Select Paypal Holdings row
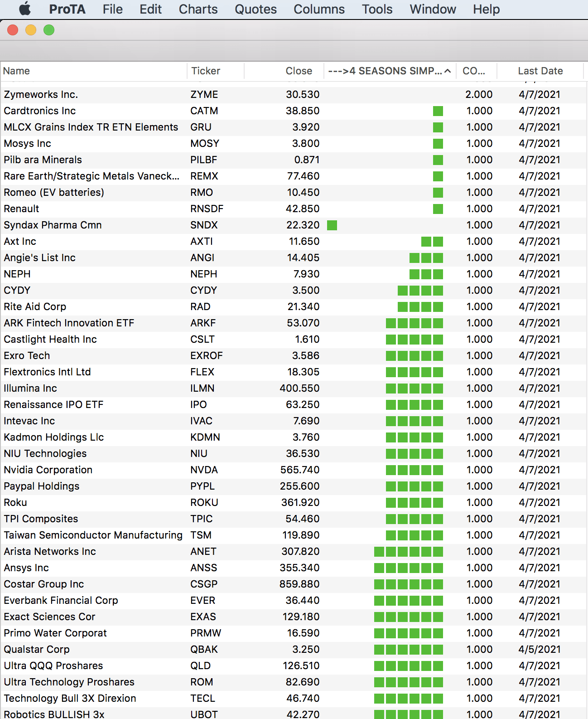The height and width of the screenshot is (719, 588). click(x=294, y=486)
